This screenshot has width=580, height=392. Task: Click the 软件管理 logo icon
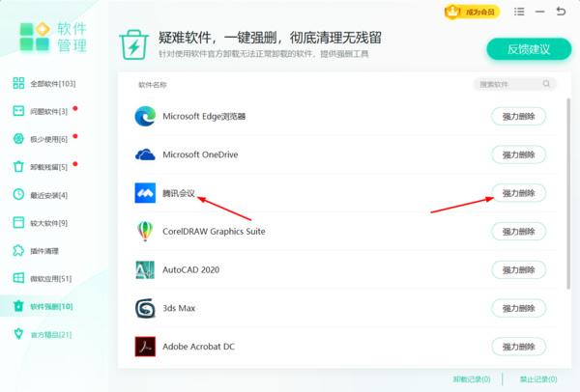click(x=35, y=37)
